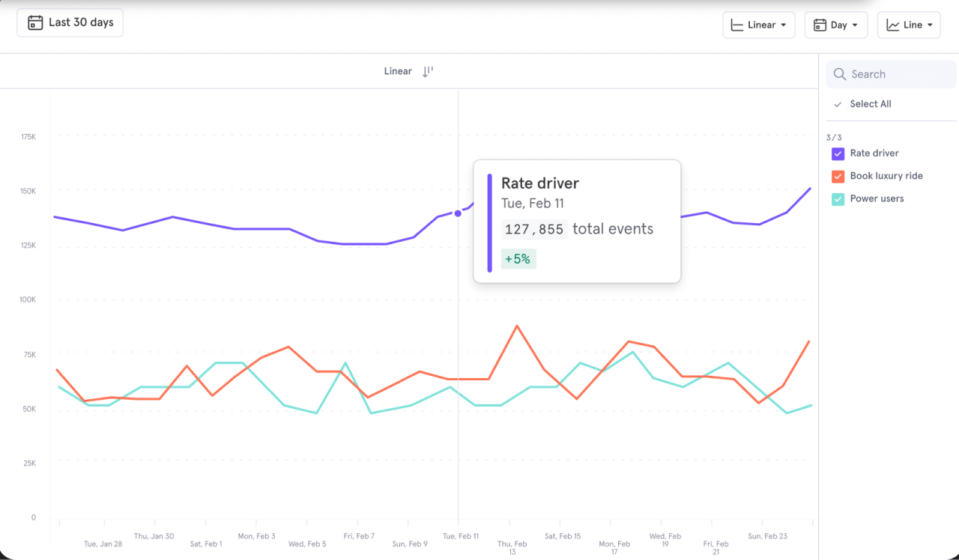
Task: Uncheck the Rate driver series checkbox
Action: pyautogui.click(x=837, y=153)
